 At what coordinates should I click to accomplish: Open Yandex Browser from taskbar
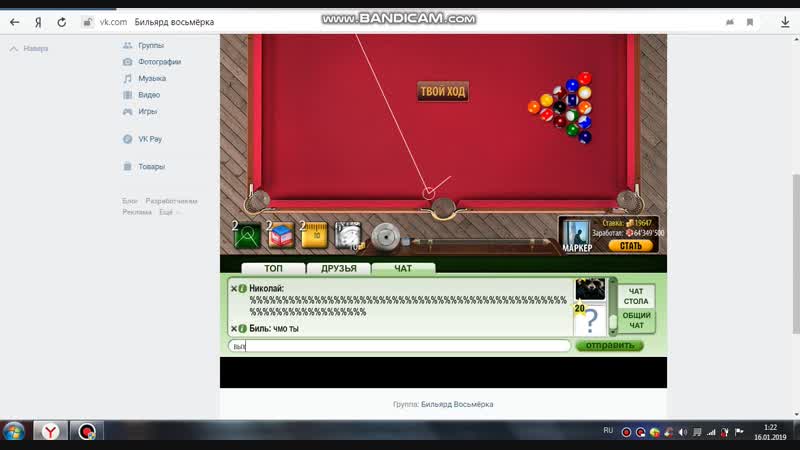pos(50,432)
